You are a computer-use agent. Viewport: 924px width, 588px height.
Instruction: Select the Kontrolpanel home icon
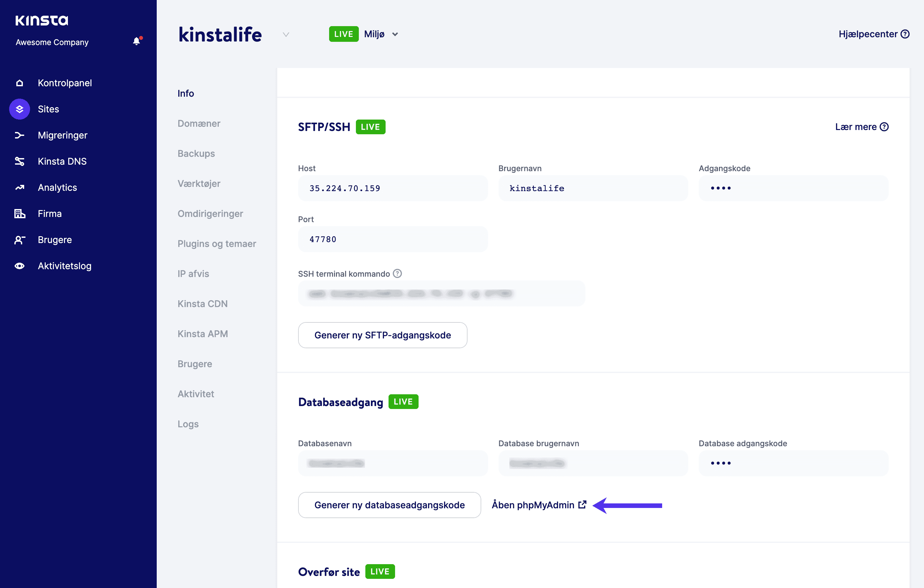20,83
